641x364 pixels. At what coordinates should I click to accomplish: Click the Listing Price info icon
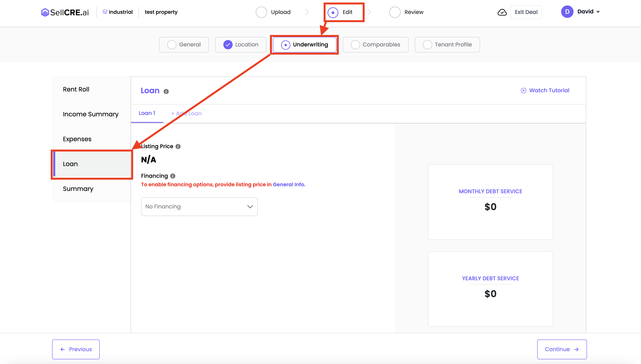coord(178,146)
